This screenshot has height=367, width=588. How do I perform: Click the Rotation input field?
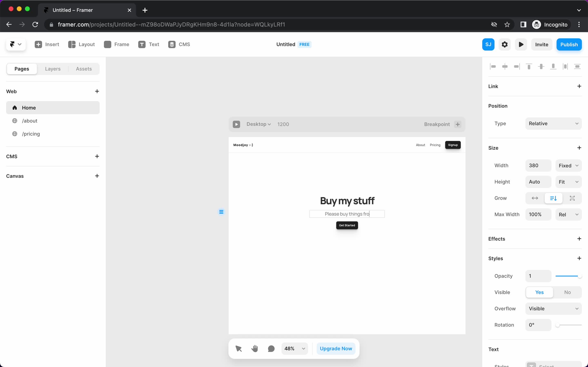(538, 325)
